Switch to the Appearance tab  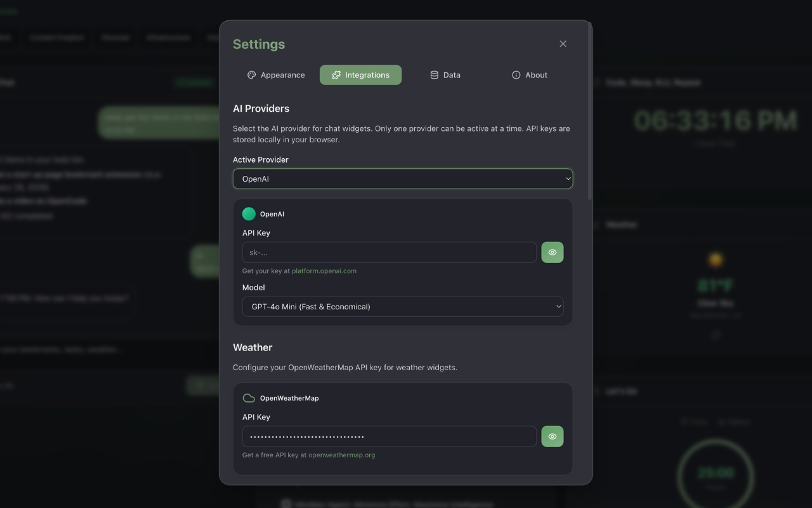click(275, 75)
